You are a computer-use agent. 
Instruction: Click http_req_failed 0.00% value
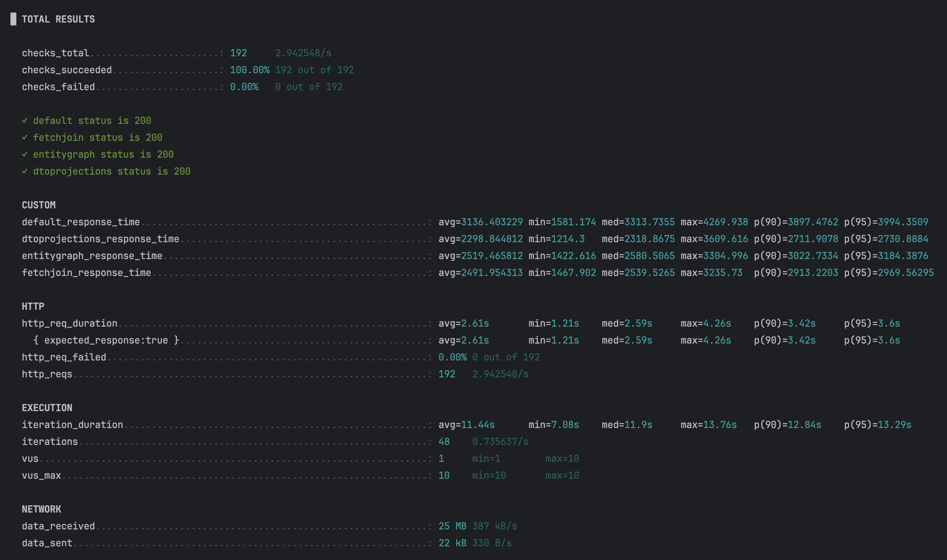tap(453, 357)
